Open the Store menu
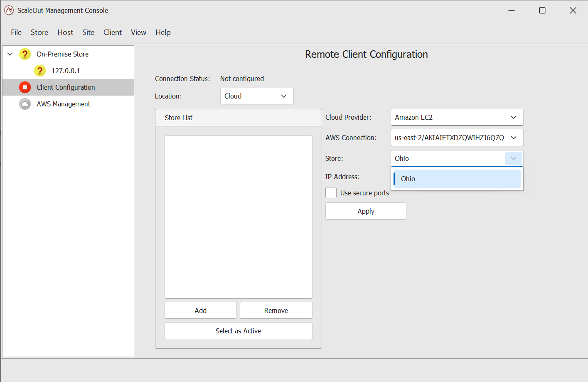The height and width of the screenshot is (382, 588). coord(39,32)
